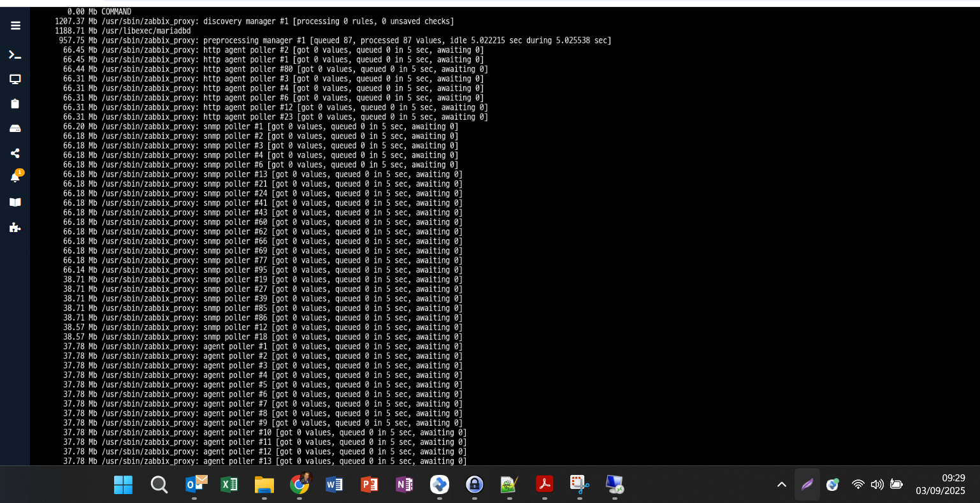Click the 957.75 Mb memory value
980x503 pixels.
[x=78, y=40]
